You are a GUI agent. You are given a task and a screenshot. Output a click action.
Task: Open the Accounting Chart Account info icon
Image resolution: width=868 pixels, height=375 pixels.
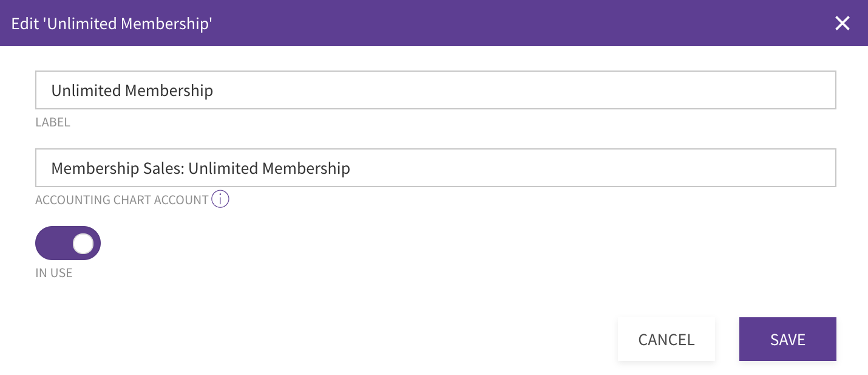(220, 199)
